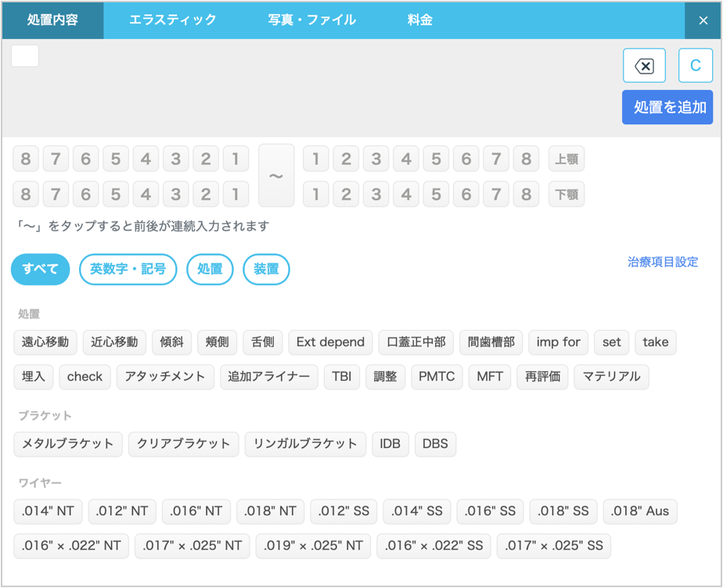Switch to the エラスティック tab
This screenshot has width=723, height=588.
pos(172,20)
